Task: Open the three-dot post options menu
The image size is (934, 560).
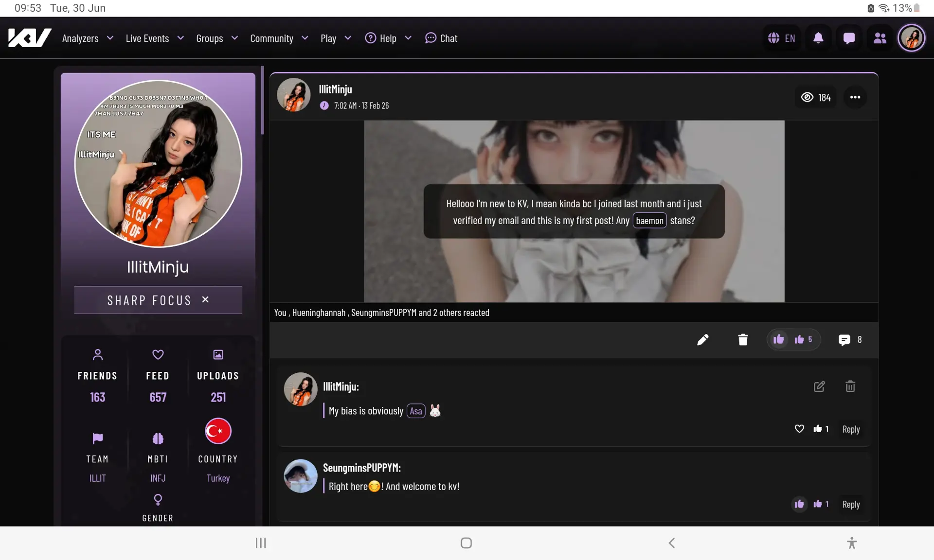Action: click(855, 97)
